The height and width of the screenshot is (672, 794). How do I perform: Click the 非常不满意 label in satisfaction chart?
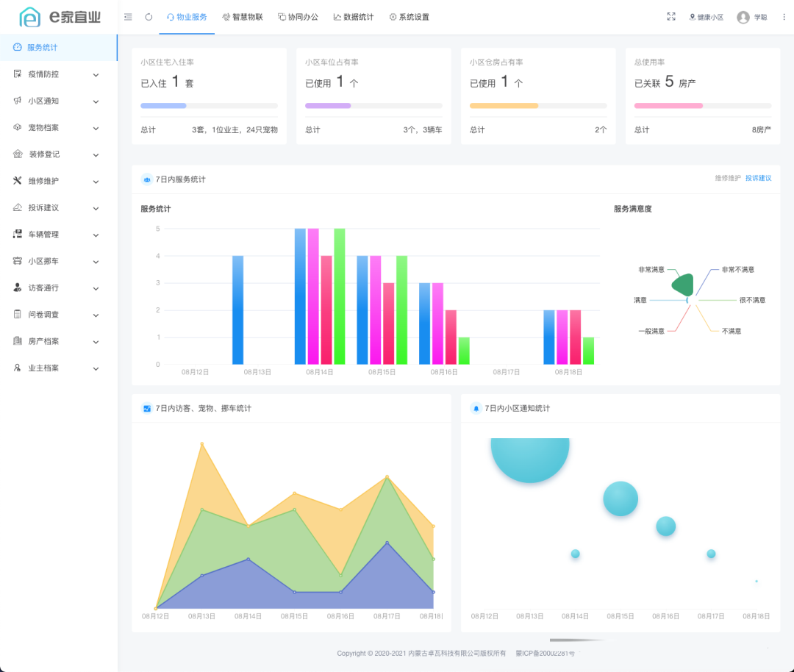[x=738, y=269]
